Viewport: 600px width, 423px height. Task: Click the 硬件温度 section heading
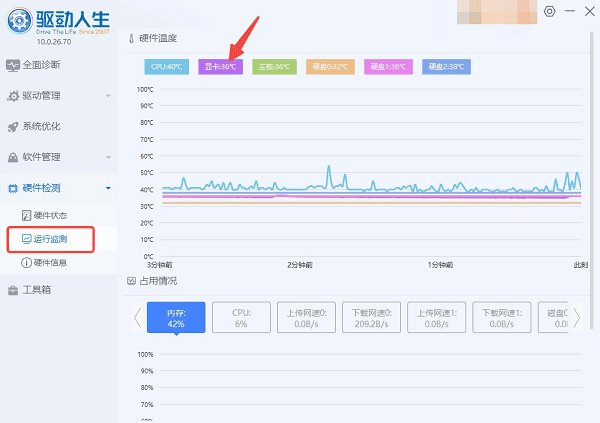click(x=158, y=38)
